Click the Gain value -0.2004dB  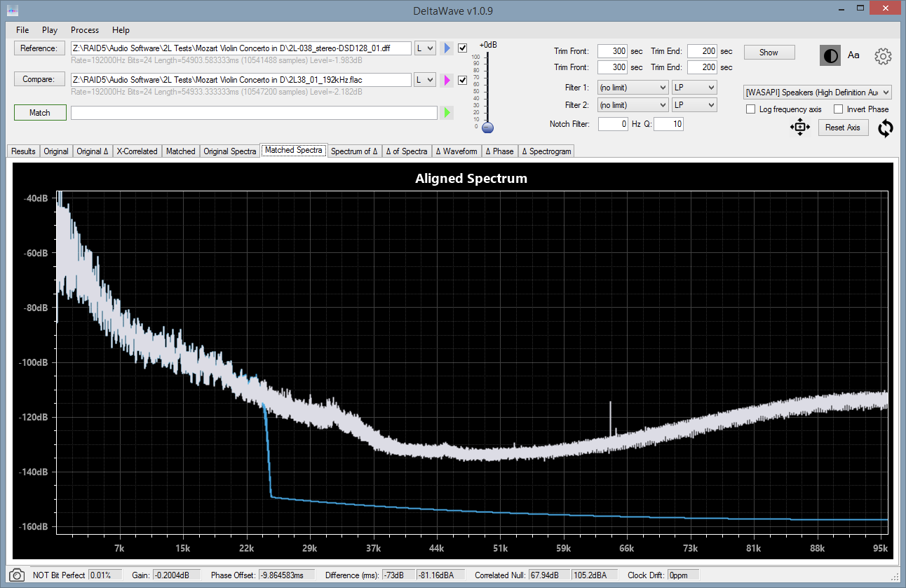tap(176, 575)
